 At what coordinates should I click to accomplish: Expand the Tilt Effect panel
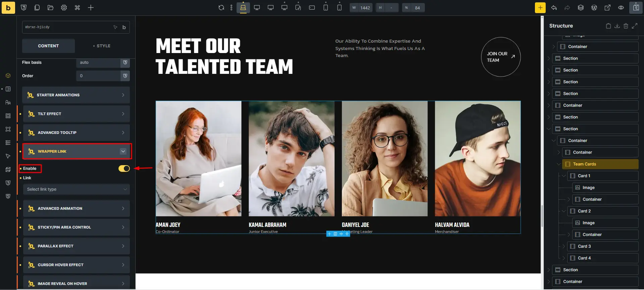click(77, 114)
